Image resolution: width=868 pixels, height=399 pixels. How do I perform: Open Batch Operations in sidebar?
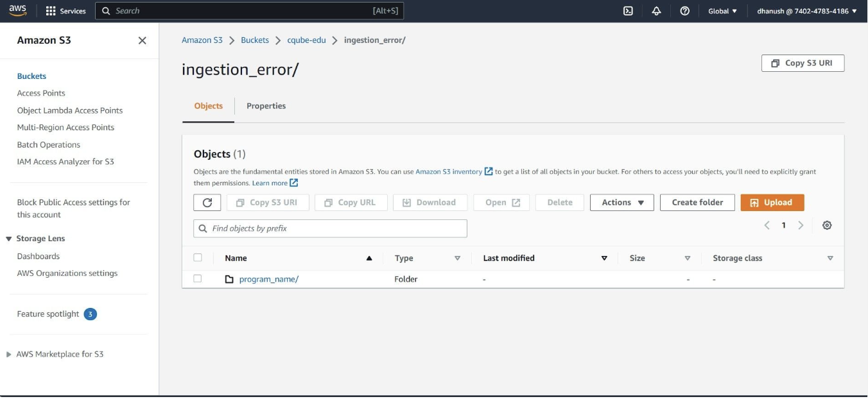49,145
